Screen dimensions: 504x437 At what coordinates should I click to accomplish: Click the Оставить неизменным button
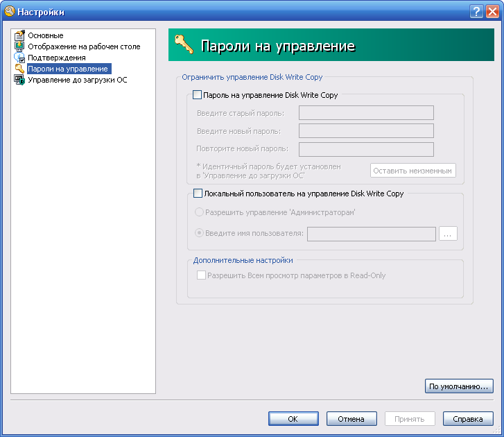(412, 171)
